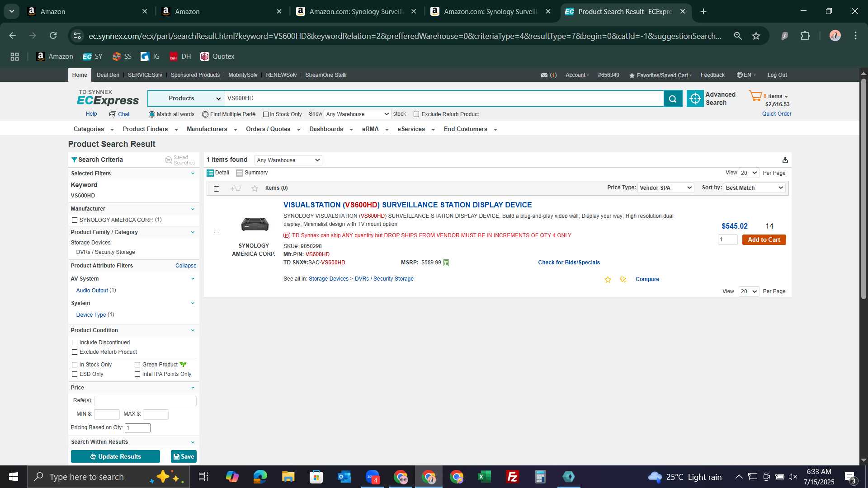Click the page vertical scrollbar
Screen dimensions: 868x488
click(x=863, y=189)
